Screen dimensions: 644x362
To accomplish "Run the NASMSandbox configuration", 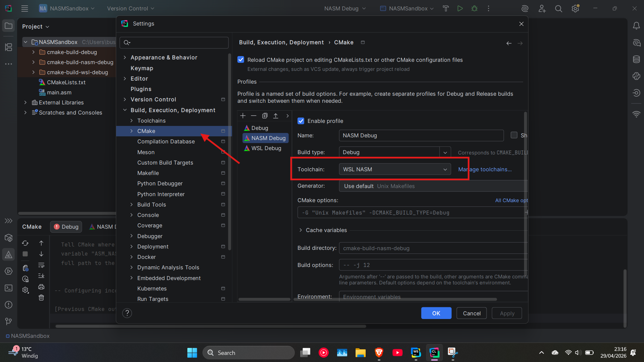I will (460, 8).
